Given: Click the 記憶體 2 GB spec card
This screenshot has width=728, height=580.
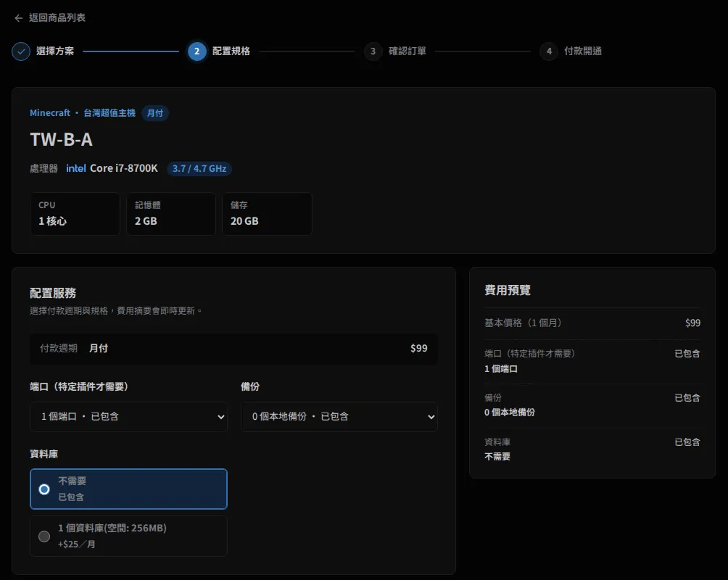Looking at the screenshot, I should pos(171,214).
